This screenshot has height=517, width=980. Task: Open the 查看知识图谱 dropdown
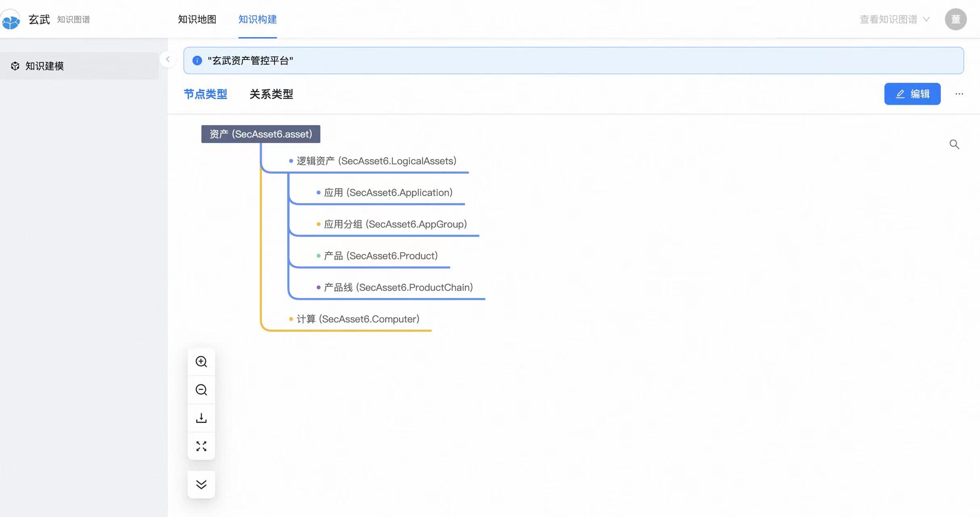click(894, 19)
